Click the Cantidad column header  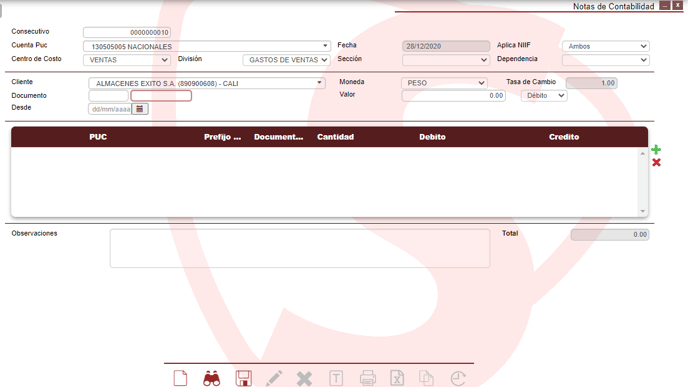point(336,137)
